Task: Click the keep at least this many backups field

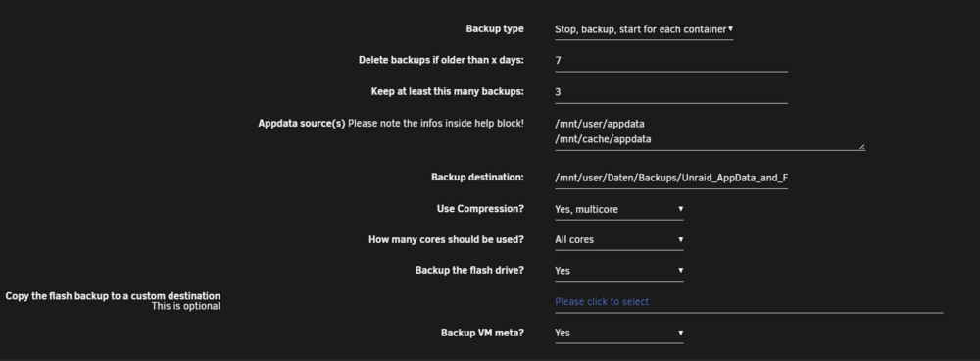Action: point(670,92)
